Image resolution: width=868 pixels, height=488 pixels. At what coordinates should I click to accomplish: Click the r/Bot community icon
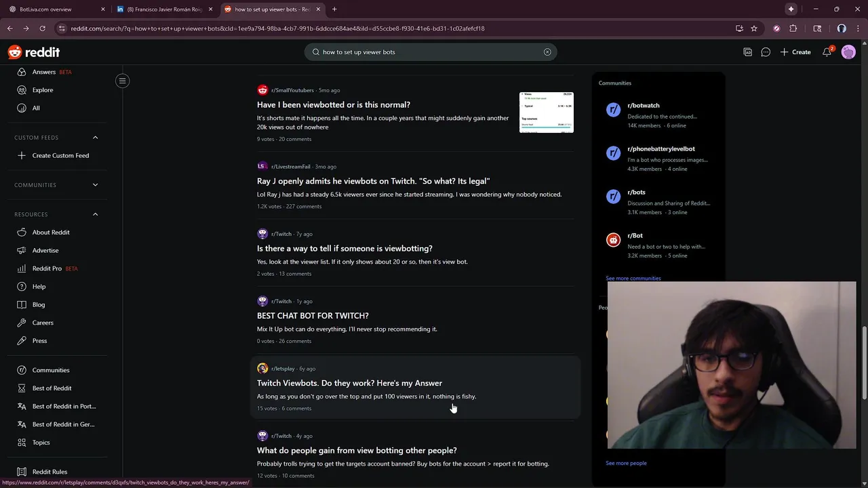pos(613,240)
